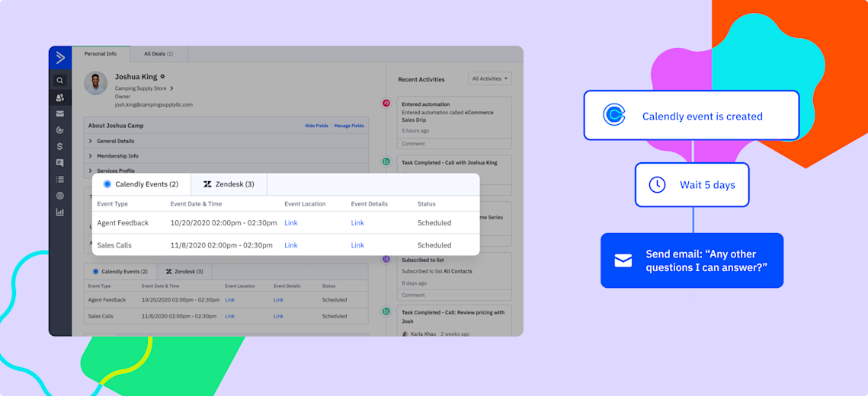Switch to the All Deals (1) tab
Image resolution: width=868 pixels, height=396 pixels.
159,54
